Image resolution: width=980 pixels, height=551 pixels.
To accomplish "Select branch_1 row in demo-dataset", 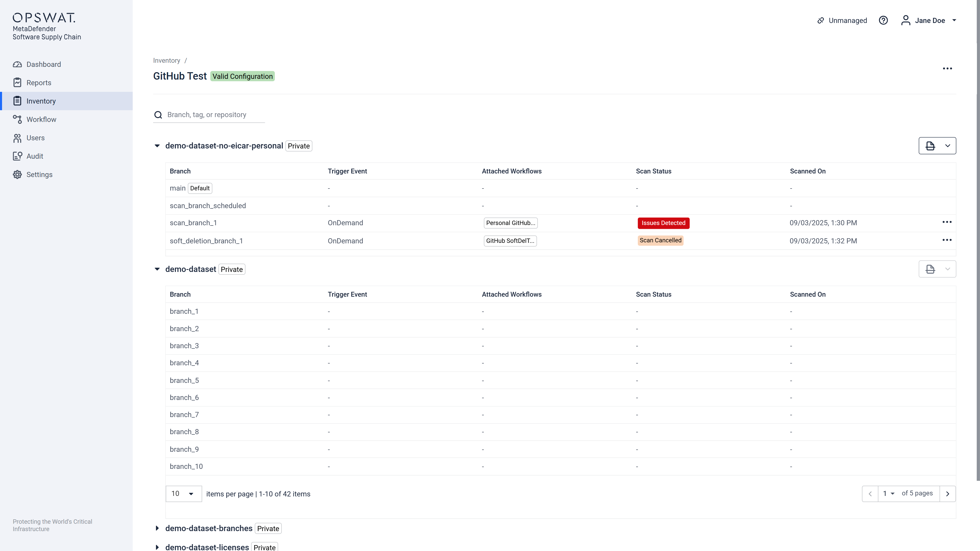I will tap(560, 311).
